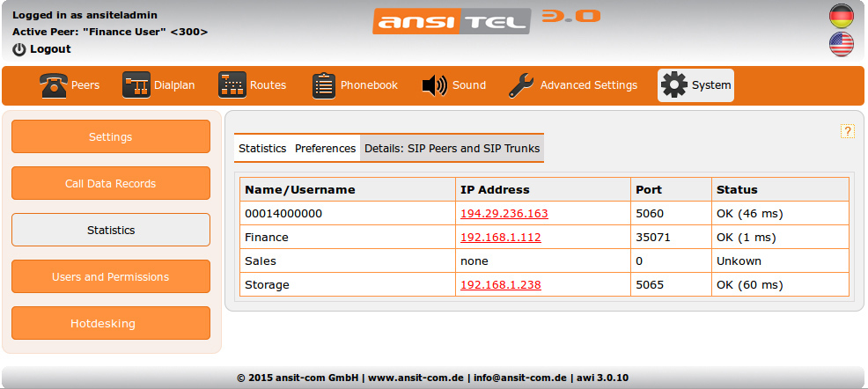Go to Users and Permissions
This screenshot has height=389, width=868.
pos(111,276)
